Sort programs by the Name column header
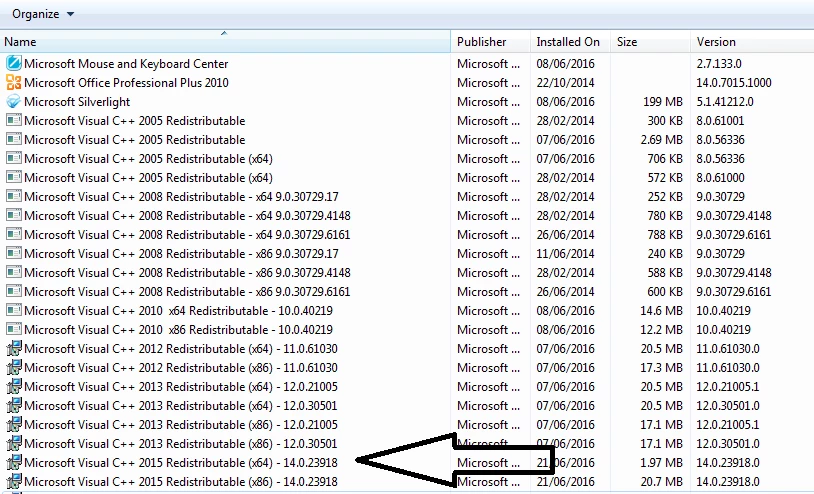The image size is (814, 494). point(225,42)
